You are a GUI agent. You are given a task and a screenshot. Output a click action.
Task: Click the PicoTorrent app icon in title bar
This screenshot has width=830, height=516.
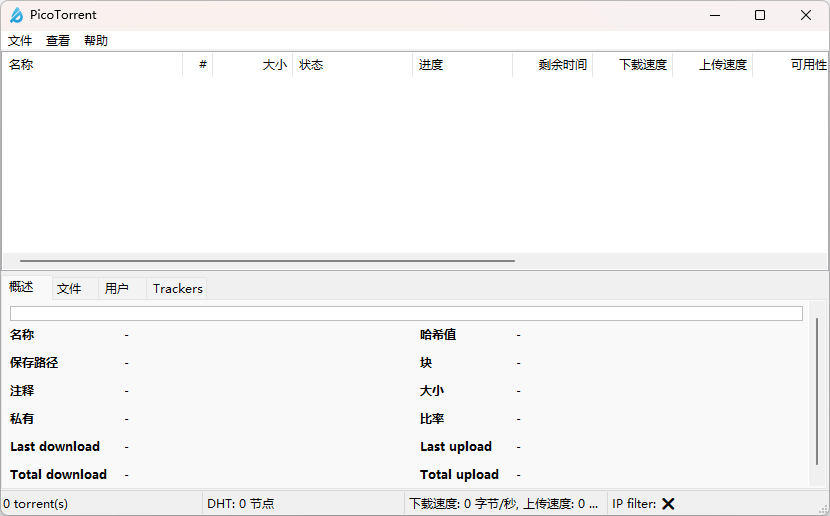coord(16,15)
